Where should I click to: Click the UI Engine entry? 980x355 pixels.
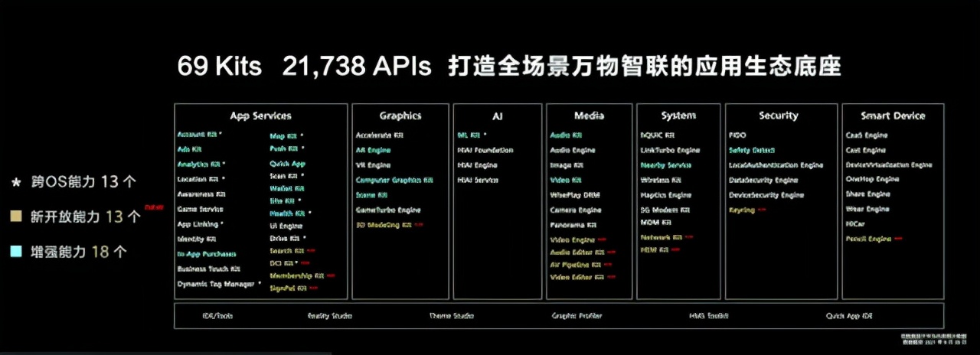(286, 226)
